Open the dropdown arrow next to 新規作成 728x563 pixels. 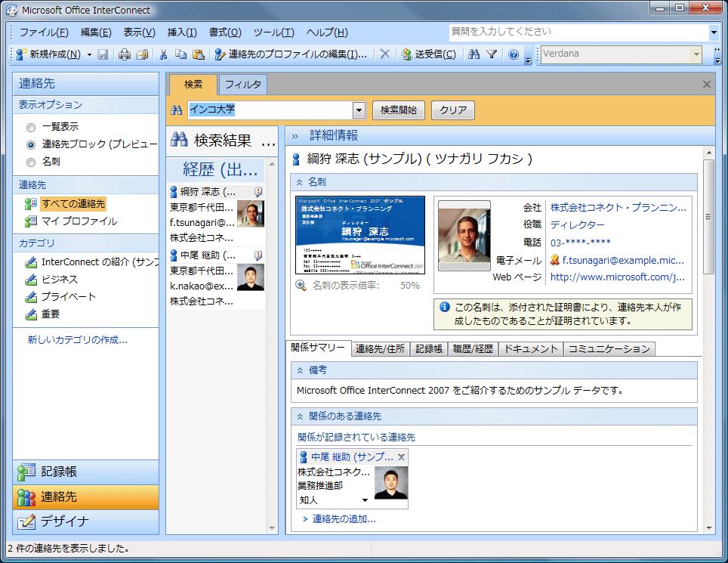tap(89, 55)
